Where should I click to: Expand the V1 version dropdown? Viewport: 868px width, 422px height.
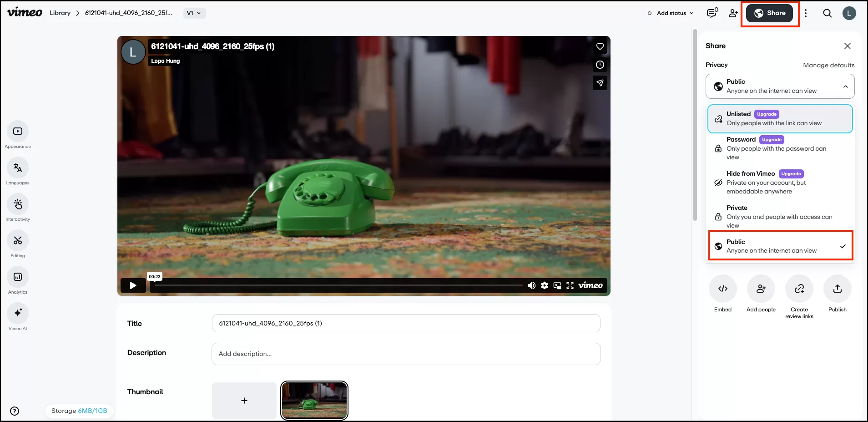[194, 13]
